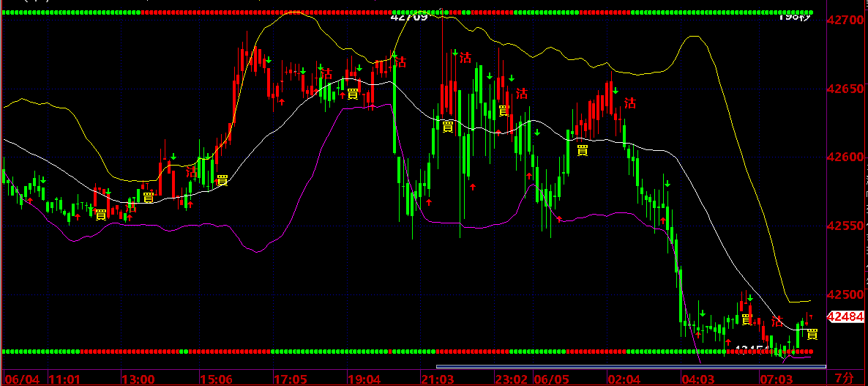Click the 7分 timeframe label
Viewport: 868px width, 386px height.
pos(844,379)
